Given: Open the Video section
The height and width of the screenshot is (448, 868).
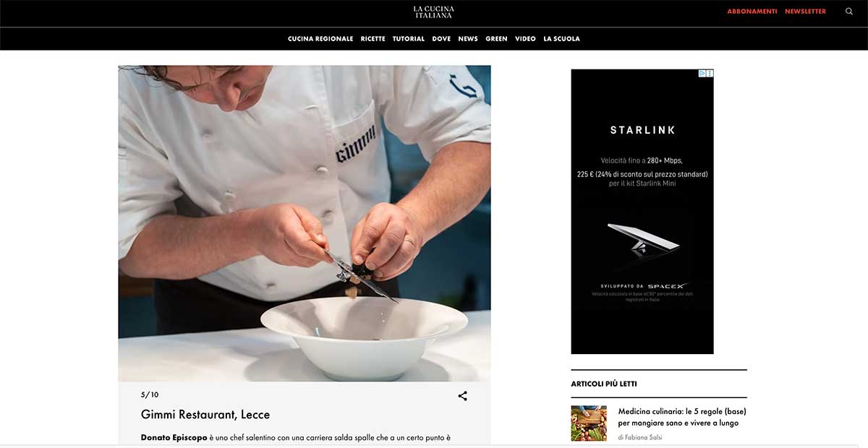Looking at the screenshot, I should [x=525, y=39].
